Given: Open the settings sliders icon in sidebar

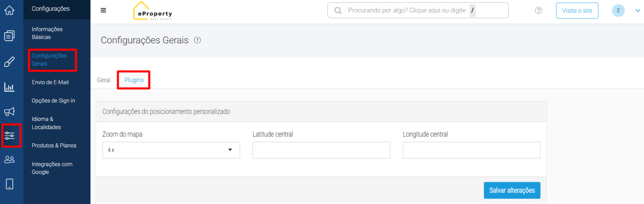Looking at the screenshot, I should (x=10, y=136).
